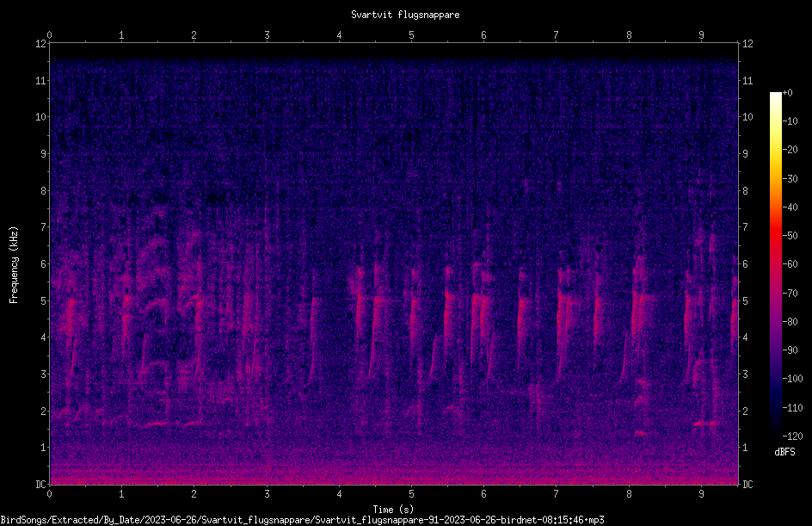Click '9' tick on the top time axis

pyautogui.click(x=701, y=35)
